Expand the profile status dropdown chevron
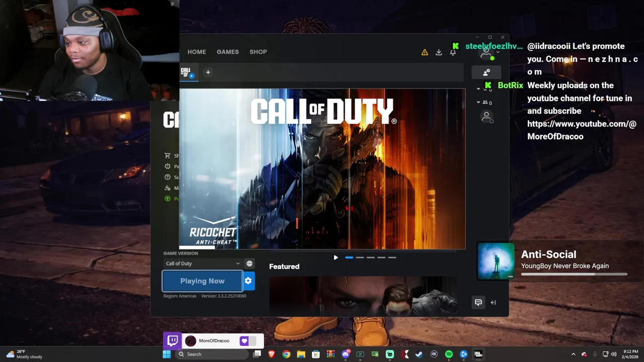Viewport: 644px width, 362px height. coord(498,52)
